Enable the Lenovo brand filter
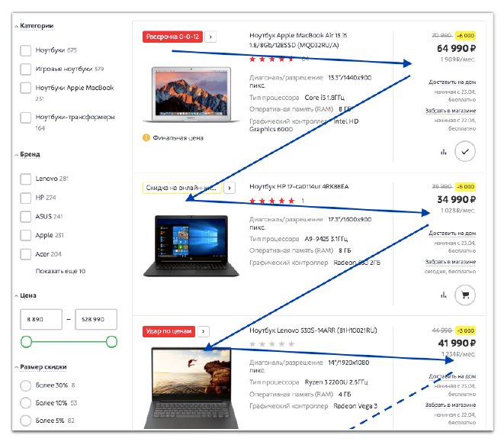 (x=26, y=179)
